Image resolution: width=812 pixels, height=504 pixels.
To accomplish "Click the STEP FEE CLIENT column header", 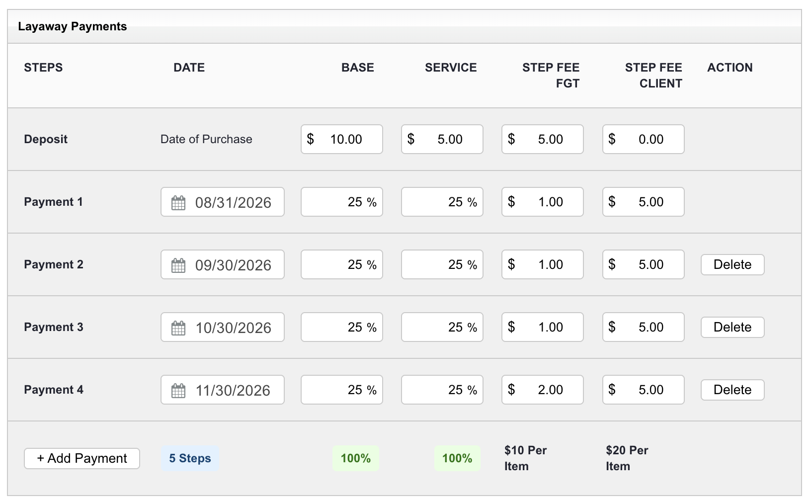I will click(653, 76).
